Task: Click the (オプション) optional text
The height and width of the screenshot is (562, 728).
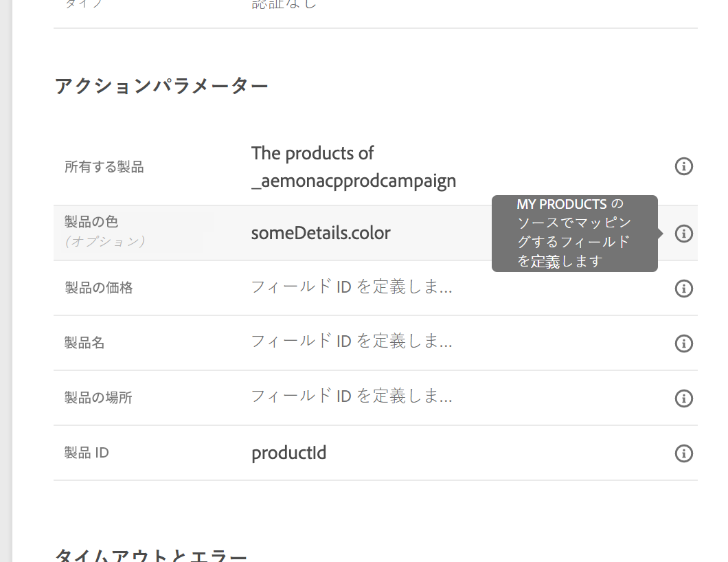Action: tap(105, 242)
